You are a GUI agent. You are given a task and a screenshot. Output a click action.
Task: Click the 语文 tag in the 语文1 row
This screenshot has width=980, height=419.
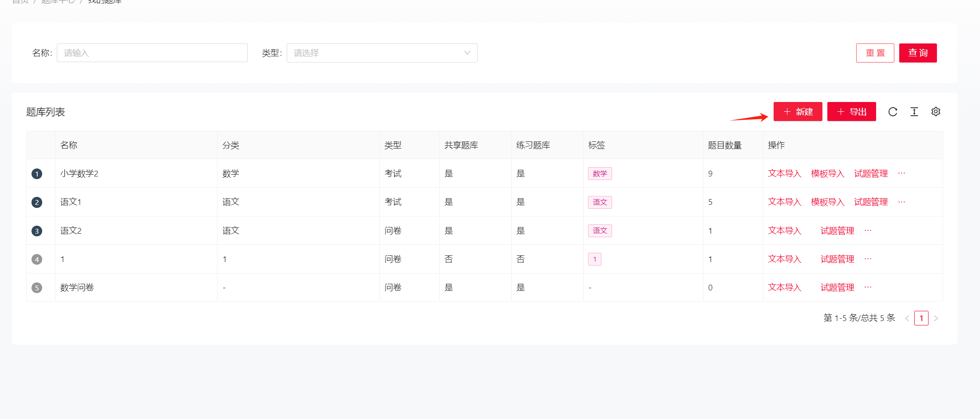600,202
